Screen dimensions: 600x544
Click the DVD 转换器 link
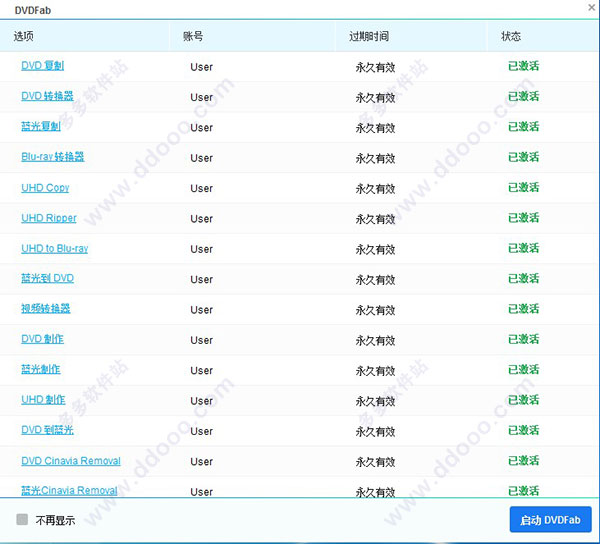click(47, 96)
